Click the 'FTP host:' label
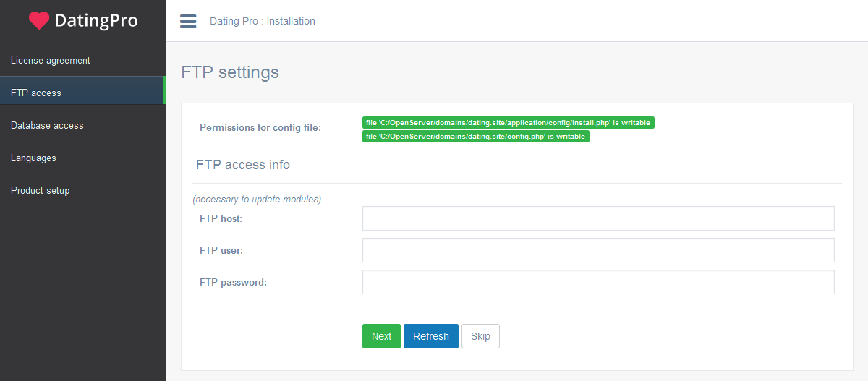This screenshot has width=868, height=381. [x=221, y=218]
